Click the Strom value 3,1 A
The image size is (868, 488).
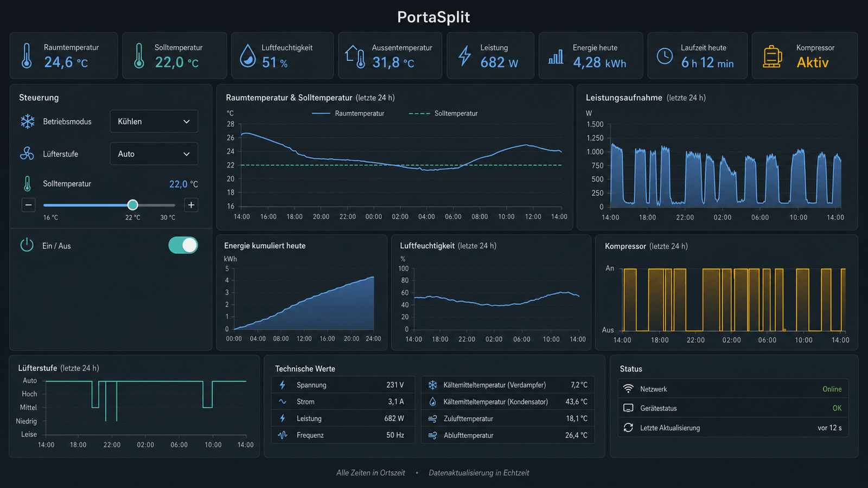pyautogui.click(x=396, y=402)
